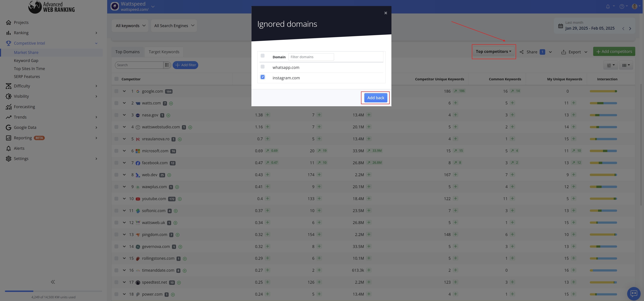Open the Export dropdown
Screen dimensions: 644x301
tap(574, 52)
